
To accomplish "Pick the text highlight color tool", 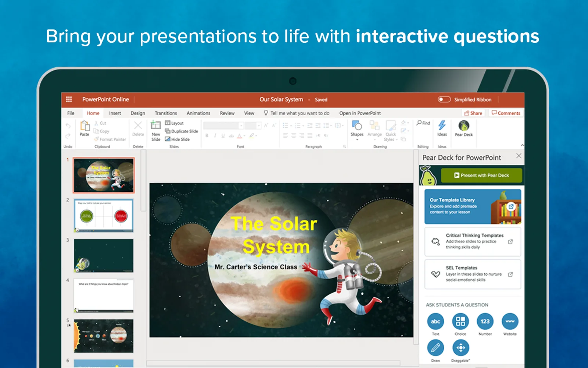I will (252, 136).
